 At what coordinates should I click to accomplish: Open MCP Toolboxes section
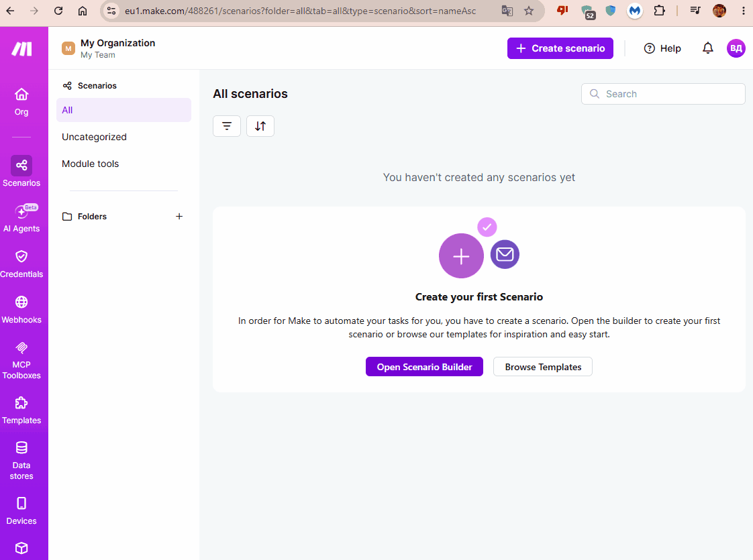point(21,360)
